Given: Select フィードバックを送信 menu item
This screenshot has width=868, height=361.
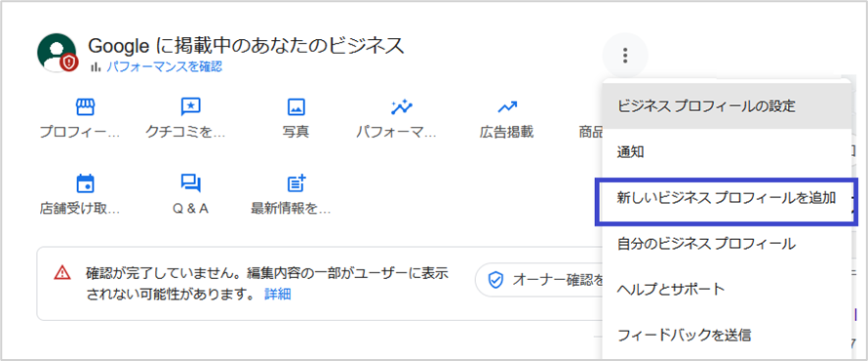Looking at the screenshot, I should pyautogui.click(x=727, y=335).
